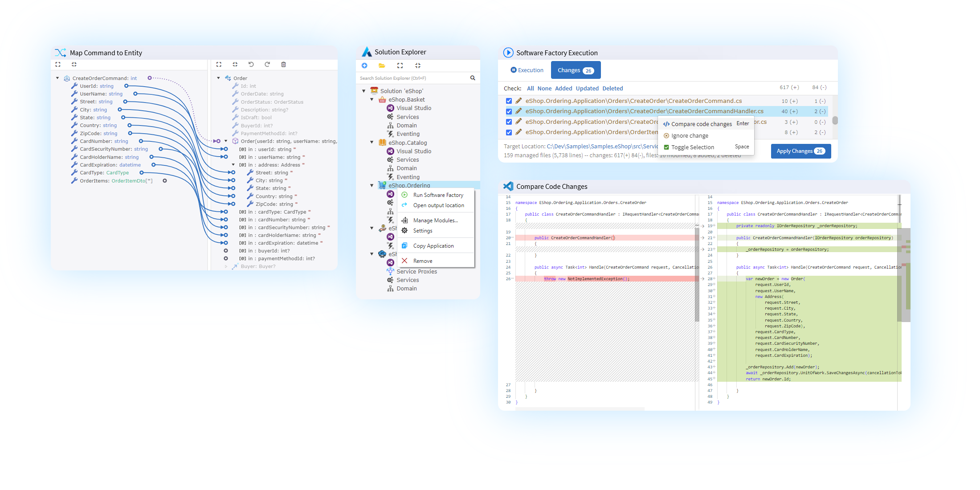The width and height of the screenshot is (980, 490).
Task: Add new item using blue plus icon
Action: tap(364, 65)
